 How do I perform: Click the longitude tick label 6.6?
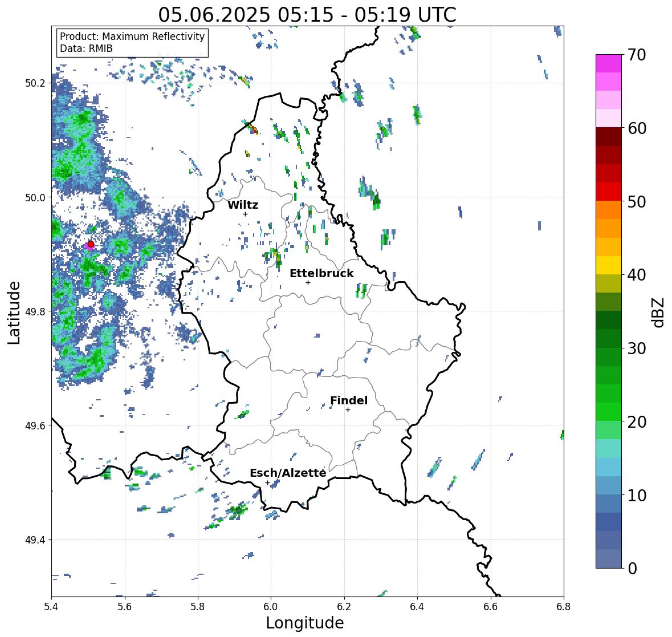[490, 606]
